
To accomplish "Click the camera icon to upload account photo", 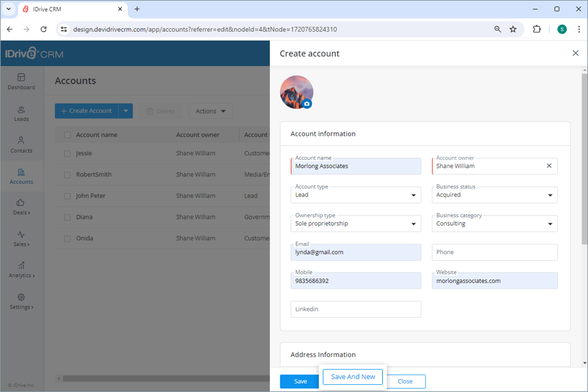I will pyautogui.click(x=307, y=103).
